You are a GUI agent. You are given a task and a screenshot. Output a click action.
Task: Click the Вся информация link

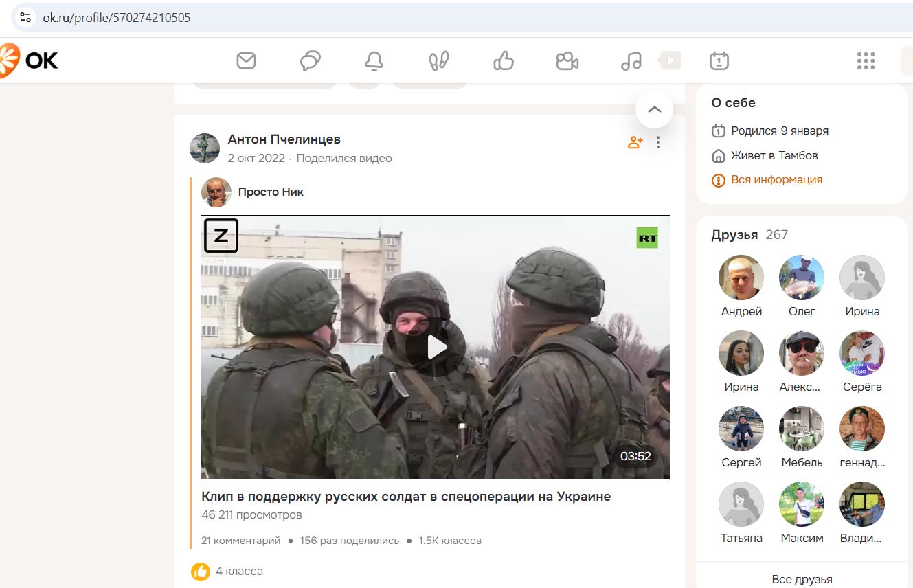[776, 180]
